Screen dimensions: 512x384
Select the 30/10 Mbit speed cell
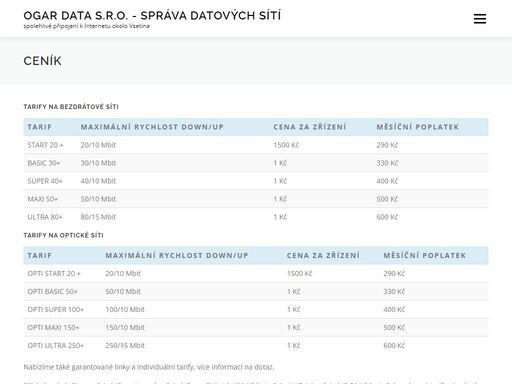coord(98,163)
